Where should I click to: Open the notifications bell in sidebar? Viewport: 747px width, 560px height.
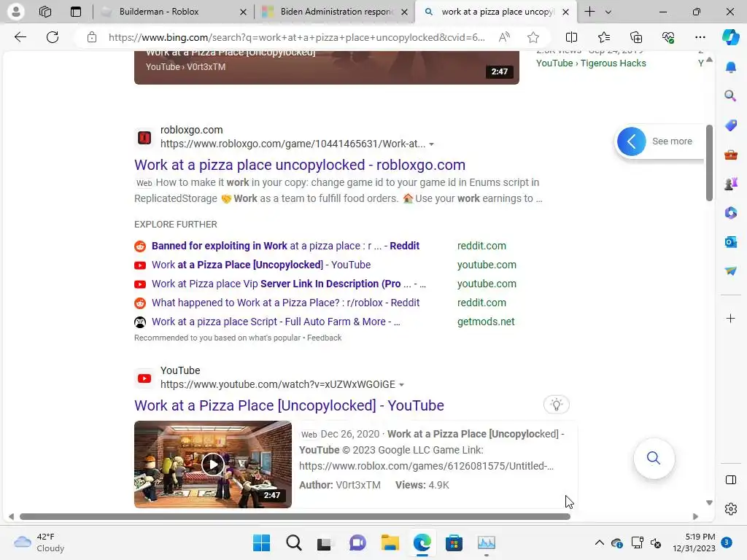point(731,67)
